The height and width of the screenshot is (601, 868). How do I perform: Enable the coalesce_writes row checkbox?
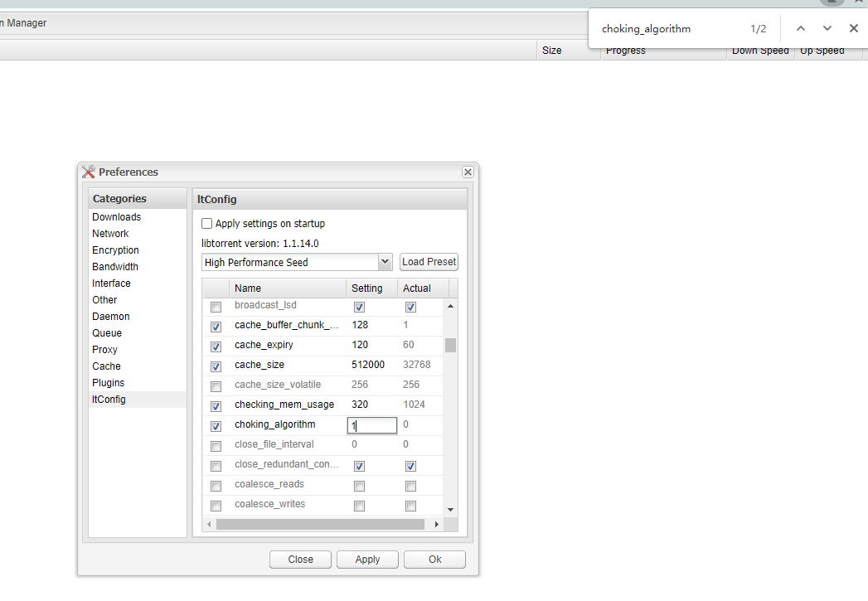[216, 506]
